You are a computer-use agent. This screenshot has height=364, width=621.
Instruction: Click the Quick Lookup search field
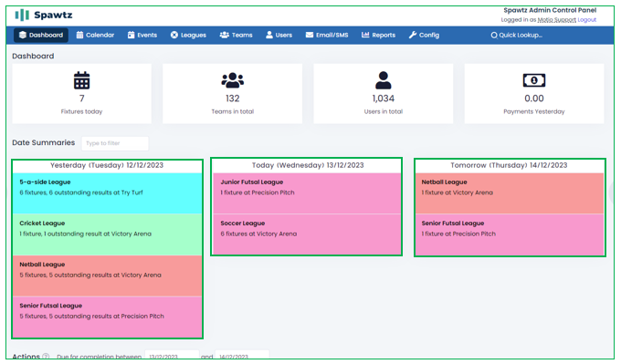517,35
